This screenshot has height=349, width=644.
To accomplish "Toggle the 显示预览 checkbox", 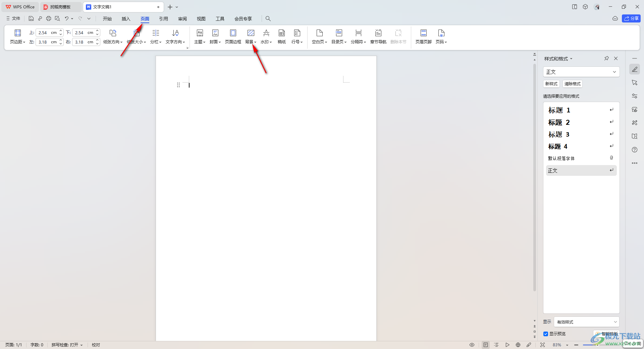I will 546,334.
